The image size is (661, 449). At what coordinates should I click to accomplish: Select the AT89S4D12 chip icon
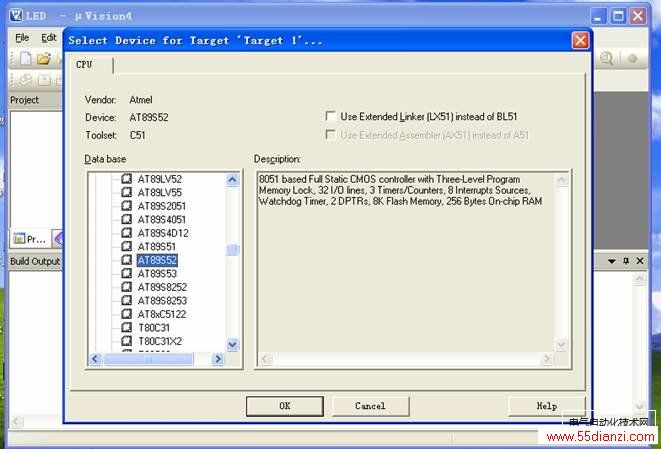pos(126,233)
